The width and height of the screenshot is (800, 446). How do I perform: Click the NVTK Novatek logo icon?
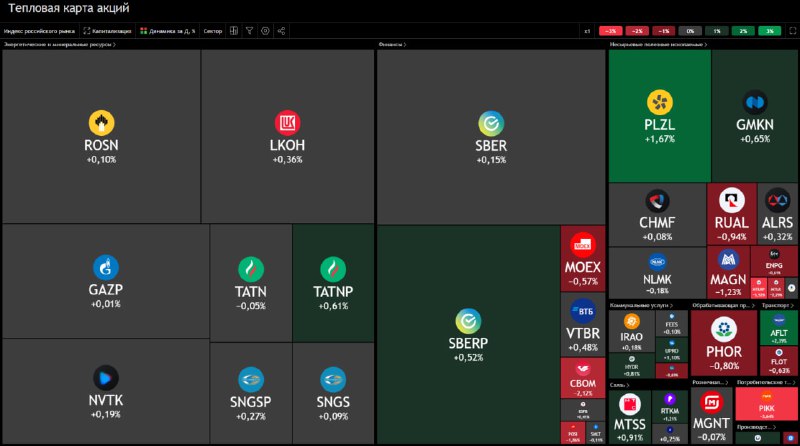[x=106, y=378]
